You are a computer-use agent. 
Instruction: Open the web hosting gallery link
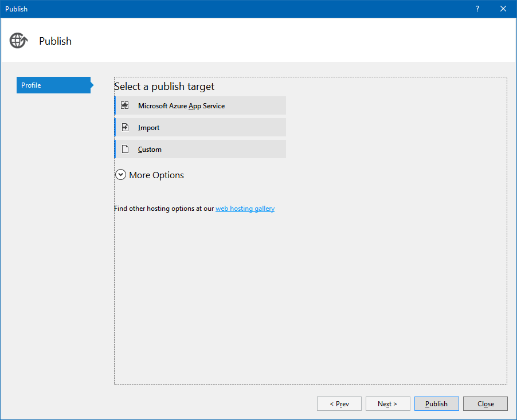[245, 209]
